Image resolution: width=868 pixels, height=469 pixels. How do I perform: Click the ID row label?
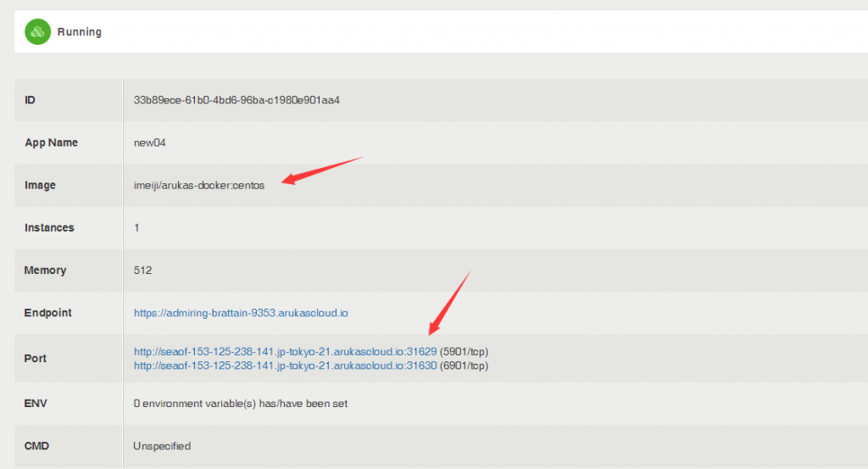[31, 100]
